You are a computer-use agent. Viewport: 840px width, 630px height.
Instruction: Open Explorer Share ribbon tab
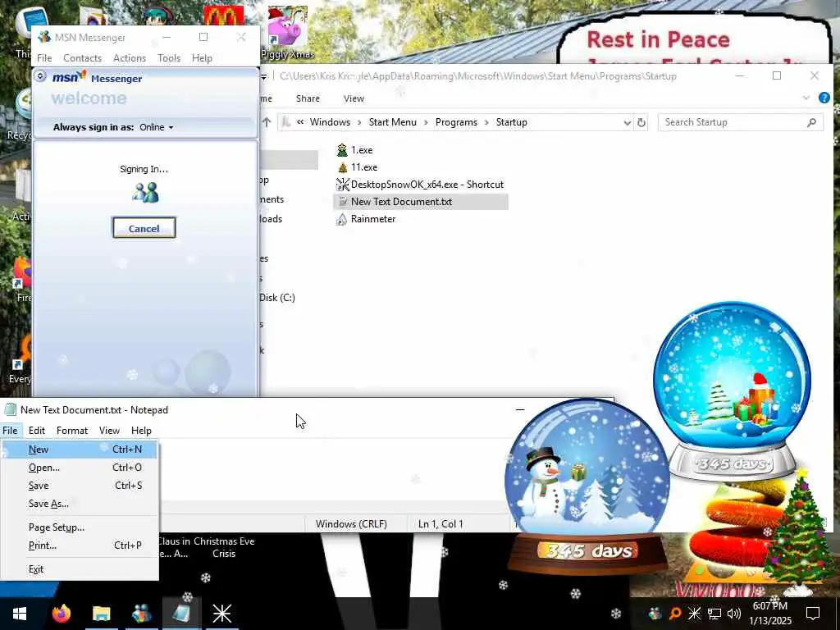pos(308,98)
